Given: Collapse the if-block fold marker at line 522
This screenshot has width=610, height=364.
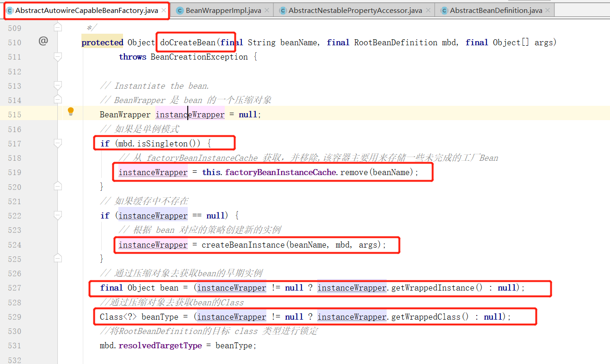Looking at the screenshot, I should point(57,215).
